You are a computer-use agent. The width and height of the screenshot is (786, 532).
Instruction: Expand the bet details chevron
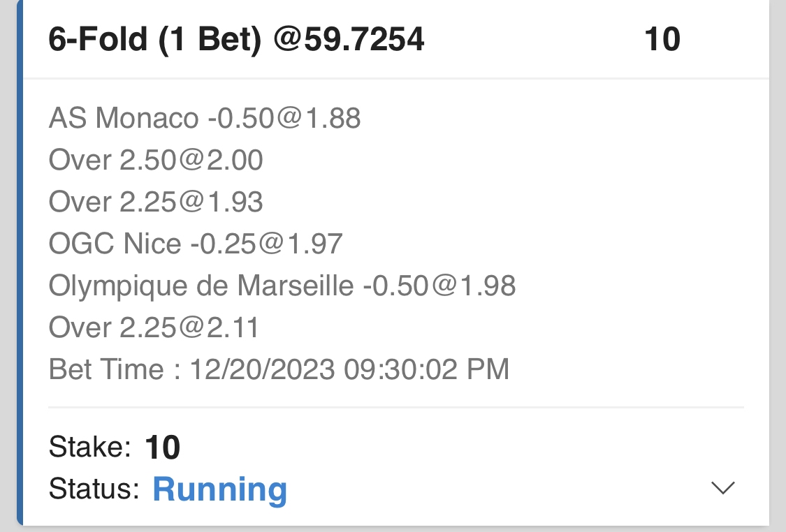tap(722, 488)
